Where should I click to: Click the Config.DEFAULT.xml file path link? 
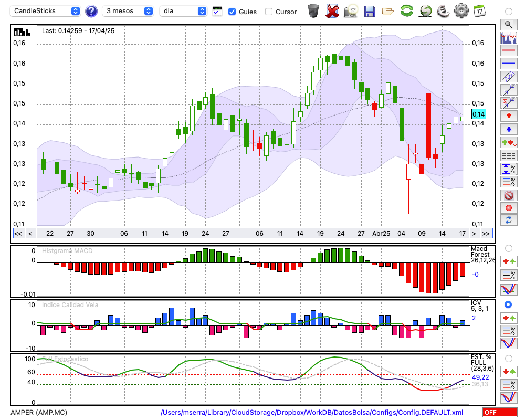click(x=312, y=412)
